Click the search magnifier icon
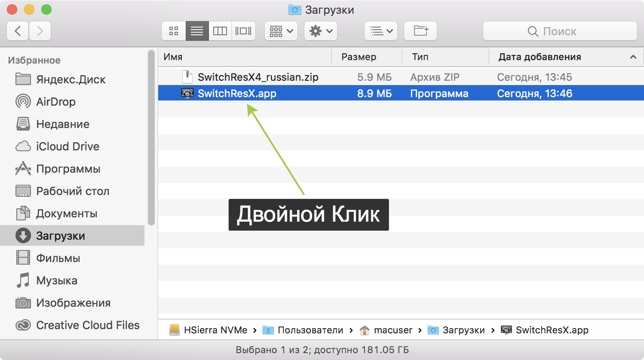This screenshot has width=644, height=360. pos(533,31)
